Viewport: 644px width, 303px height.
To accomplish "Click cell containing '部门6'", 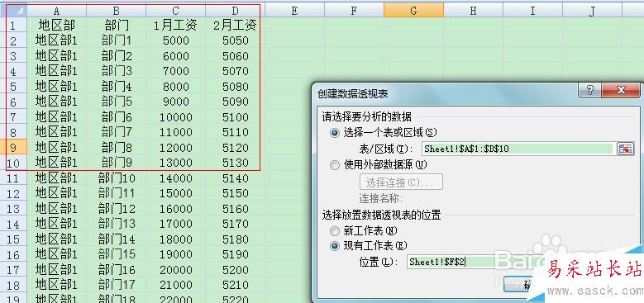I will [x=117, y=117].
